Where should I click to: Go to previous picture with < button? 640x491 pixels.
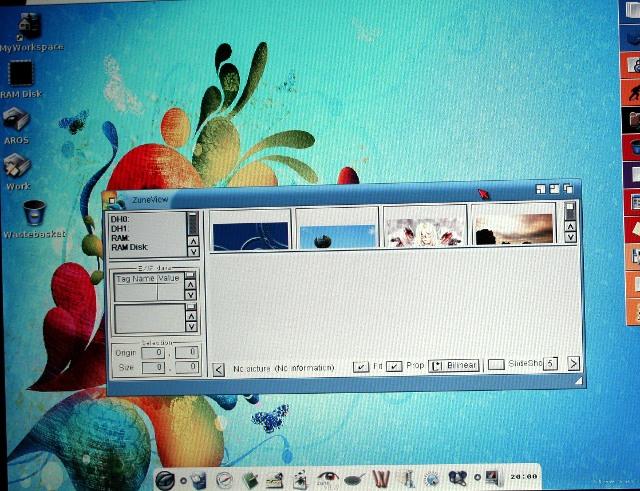(x=218, y=370)
